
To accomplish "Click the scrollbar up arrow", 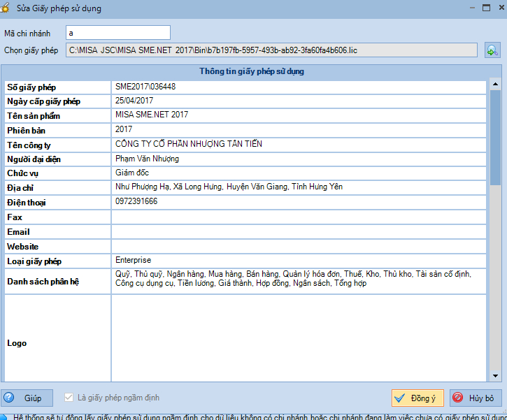I will point(495,85).
